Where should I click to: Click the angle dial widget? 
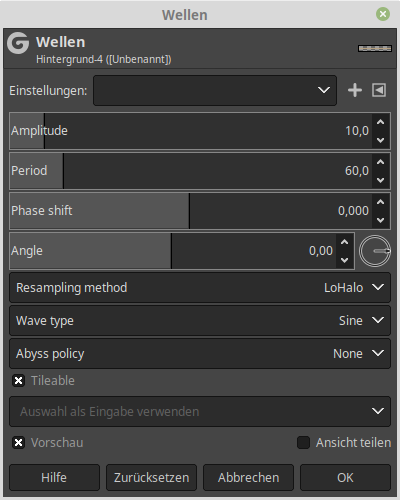(x=375, y=251)
